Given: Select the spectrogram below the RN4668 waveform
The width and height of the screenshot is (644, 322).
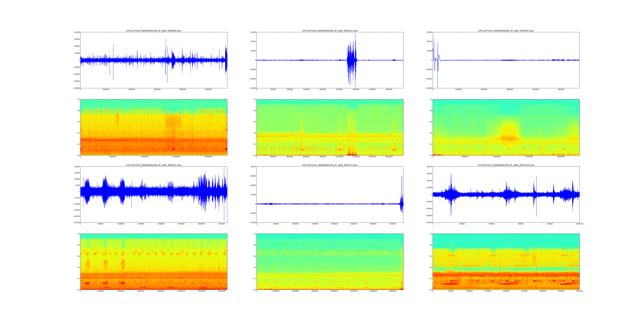Looking at the screenshot, I should click(153, 127).
